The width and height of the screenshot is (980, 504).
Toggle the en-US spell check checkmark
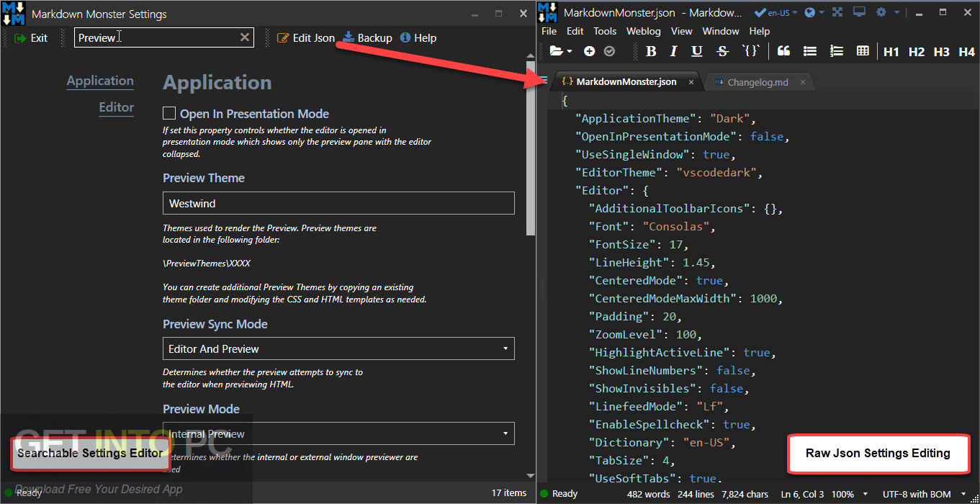coord(760,12)
